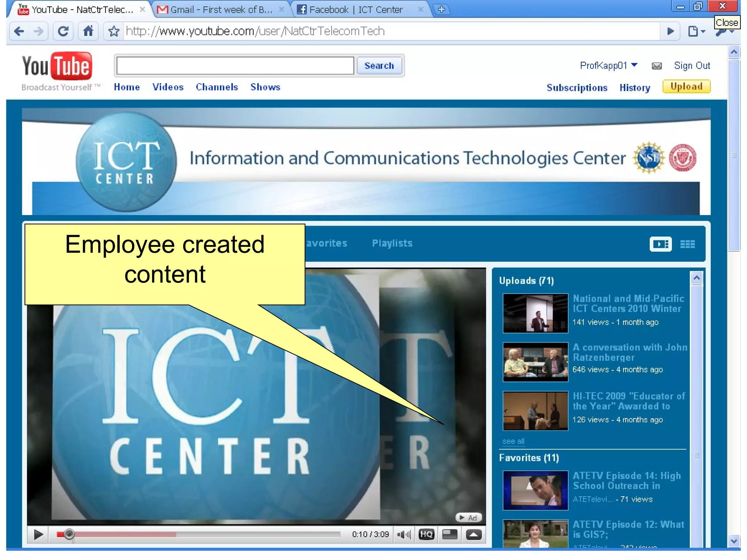The height and width of the screenshot is (560, 747).
Task: Click the 'see all' uploads link
Action: (513, 442)
